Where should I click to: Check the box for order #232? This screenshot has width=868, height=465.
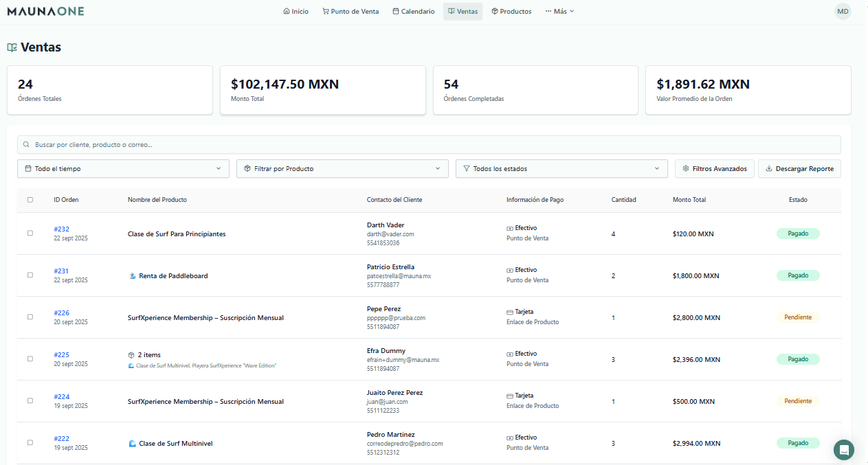pyautogui.click(x=30, y=233)
